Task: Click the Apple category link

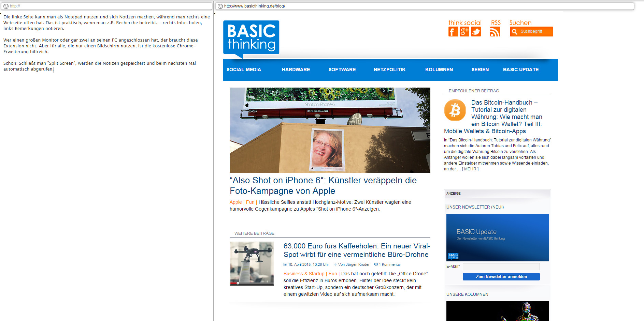Action: coord(235,202)
